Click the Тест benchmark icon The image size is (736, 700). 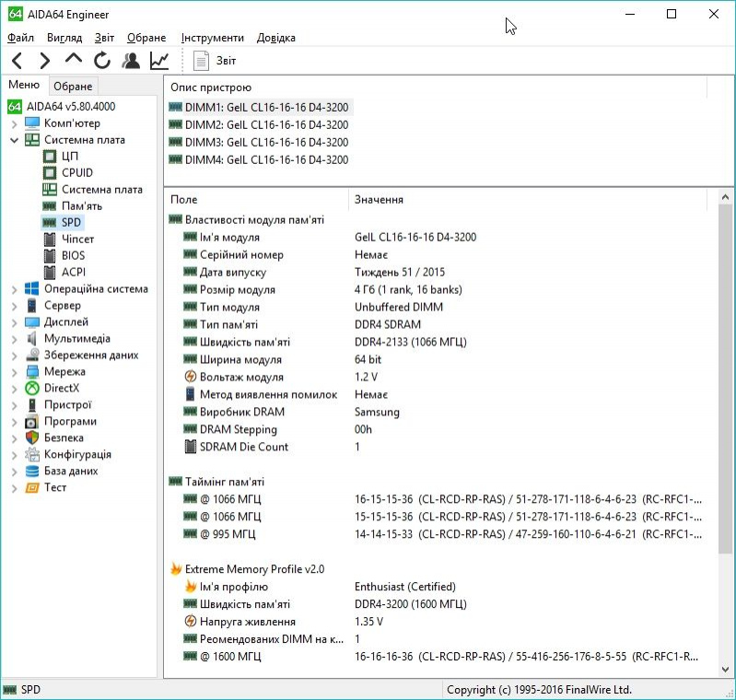coord(32,488)
